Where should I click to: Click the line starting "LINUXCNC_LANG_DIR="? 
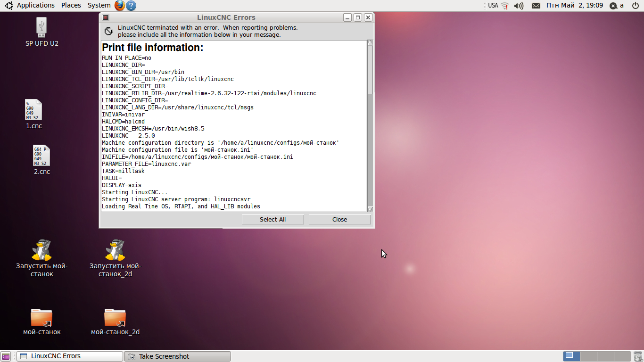pyautogui.click(x=178, y=107)
